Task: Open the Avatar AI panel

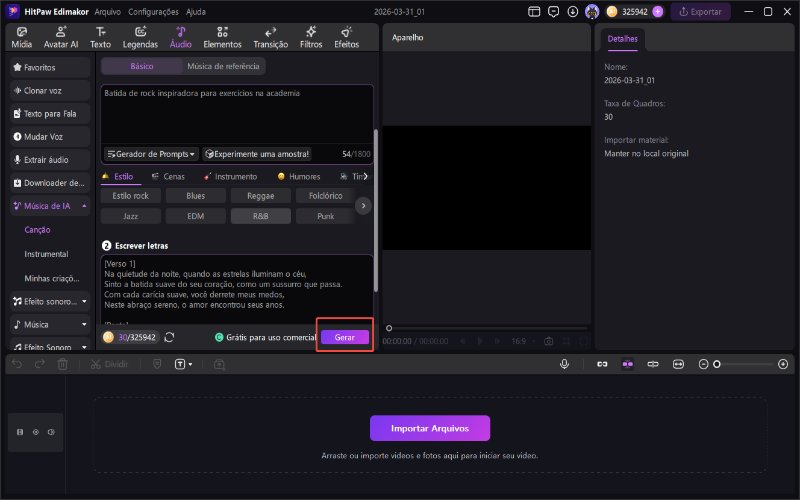Action: 62,38
